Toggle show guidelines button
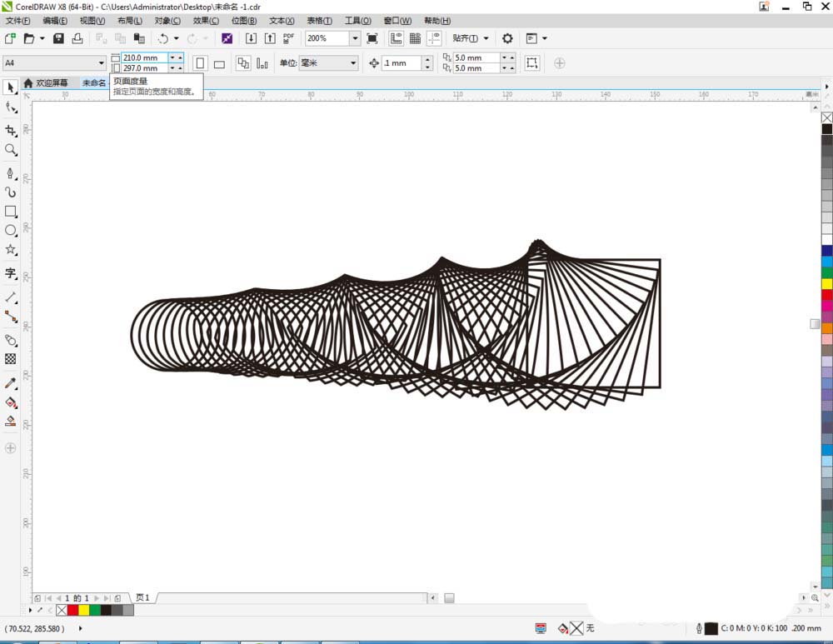Viewport: 833px width, 644px height. coord(434,38)
